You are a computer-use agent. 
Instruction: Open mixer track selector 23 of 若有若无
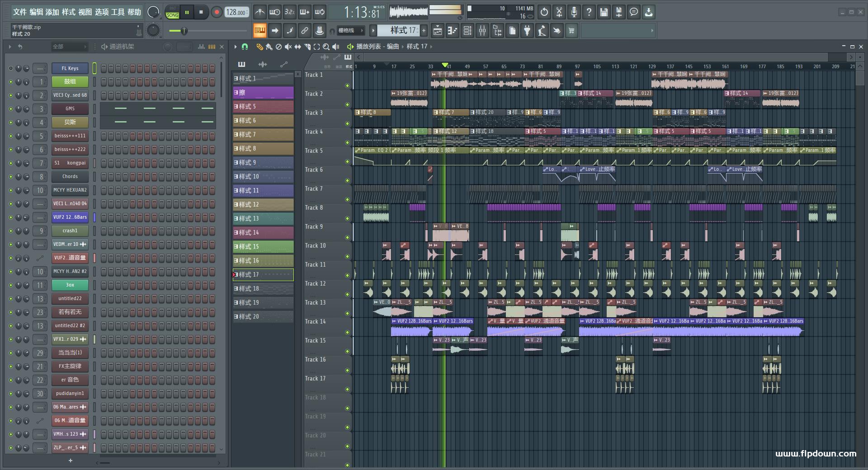pos(40,312)
